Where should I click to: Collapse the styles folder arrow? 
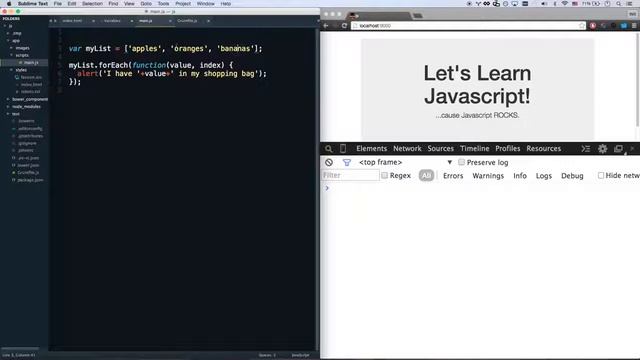pos(11,70)
